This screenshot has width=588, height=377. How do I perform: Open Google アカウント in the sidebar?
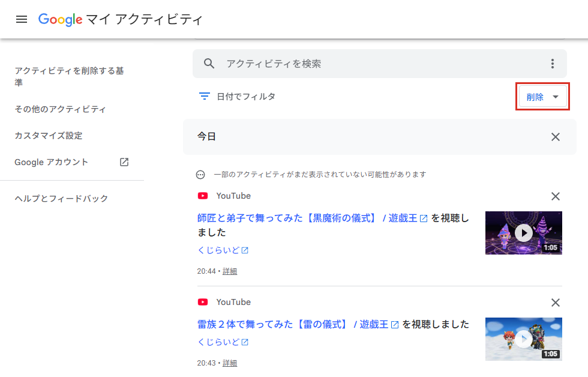pyautogui.click(x=52, y=162)
